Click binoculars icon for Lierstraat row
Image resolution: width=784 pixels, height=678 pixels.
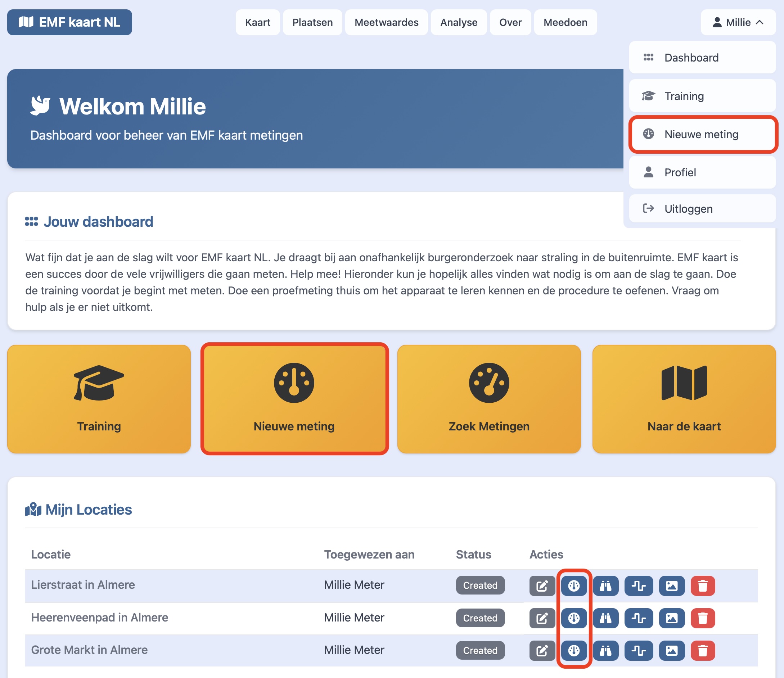click(605, 586)
